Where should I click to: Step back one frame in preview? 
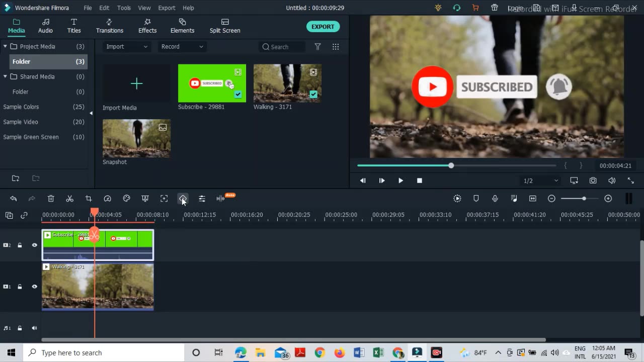click(363, 180)
